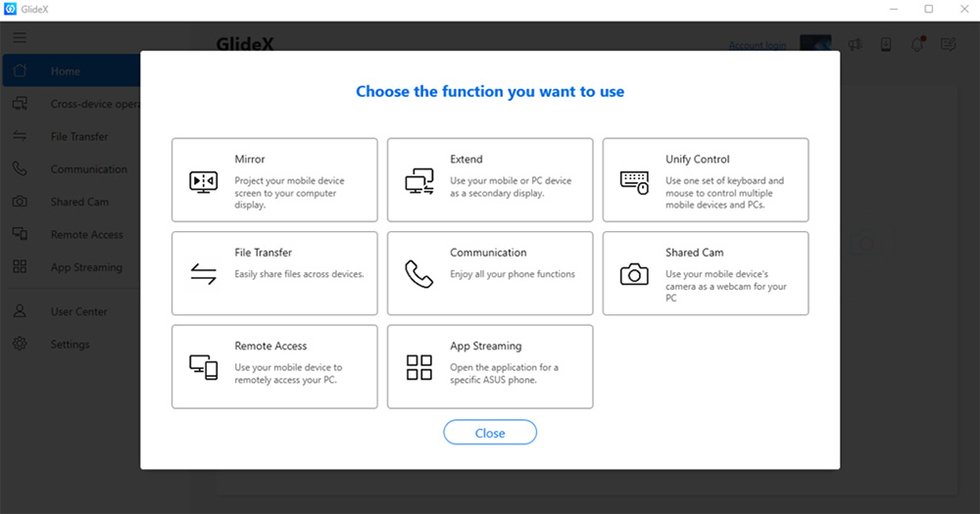The image size is (980, 514).
Task: Expand the hamburger navigation menu
Action: 20,38
